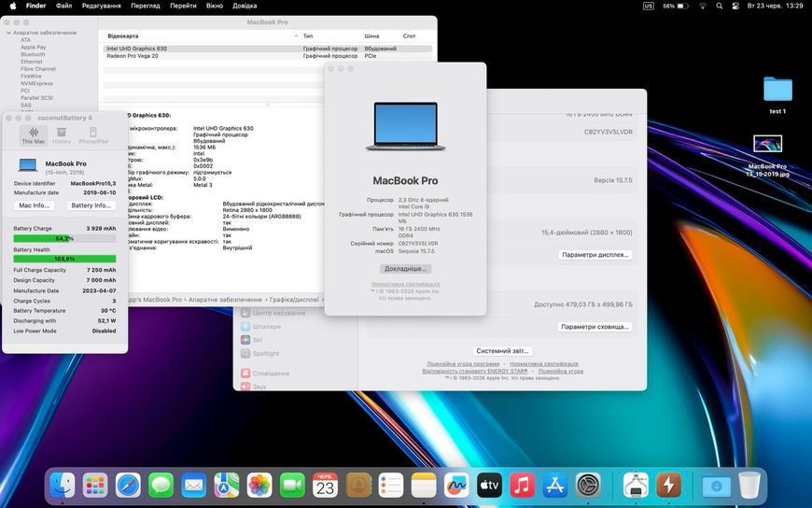This screenshot has height=508, width=812.
Task: Open Contacts from the Dock
Action: pyautogui.click(x=358, y=486)
